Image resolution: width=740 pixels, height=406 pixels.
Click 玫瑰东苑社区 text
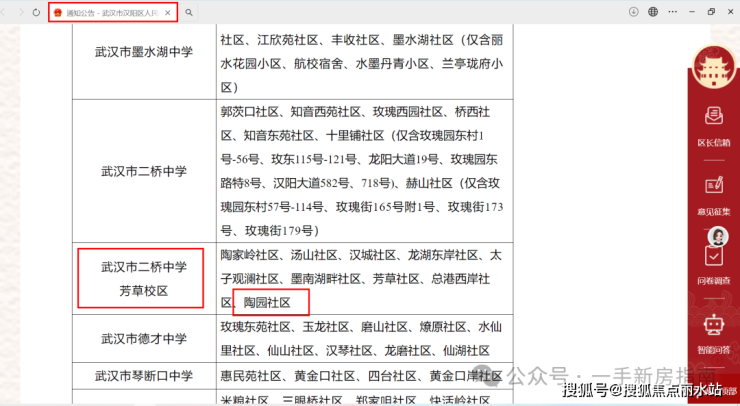point(255,327)
